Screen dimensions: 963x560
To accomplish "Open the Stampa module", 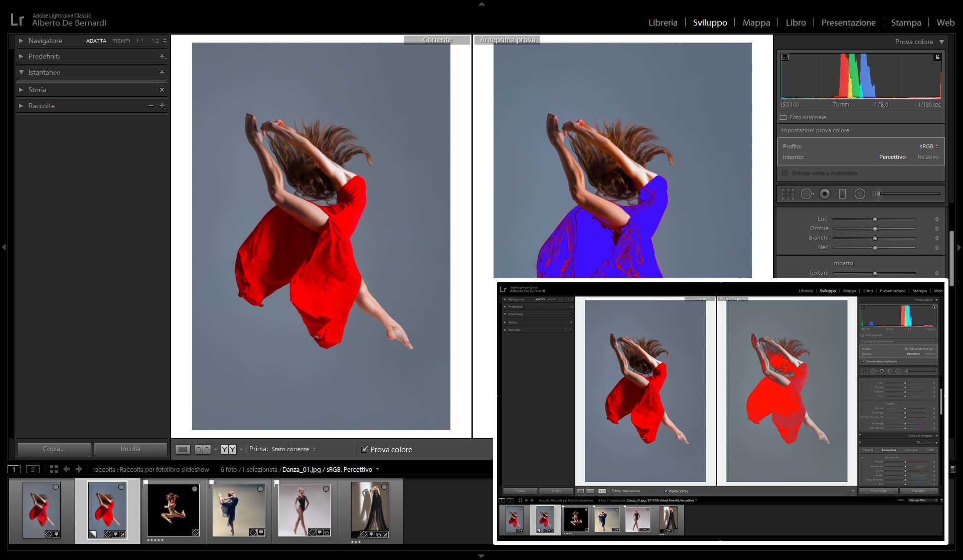I will 906,23.
